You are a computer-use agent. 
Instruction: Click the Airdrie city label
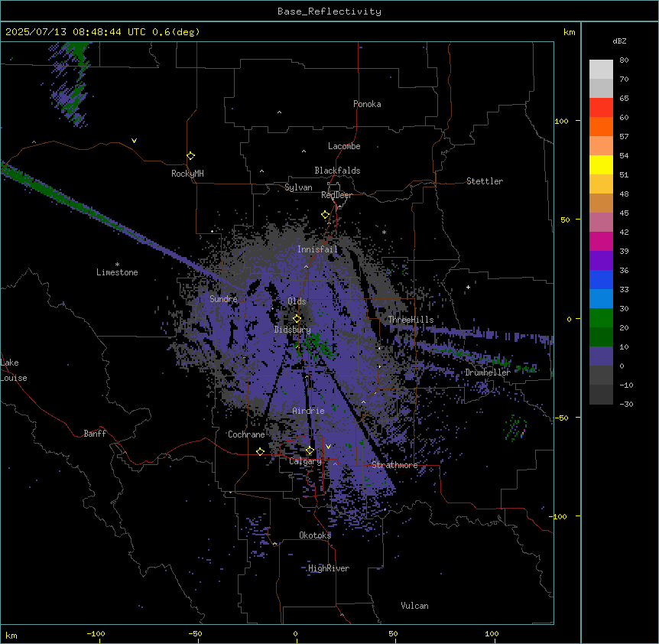point(308,411)
